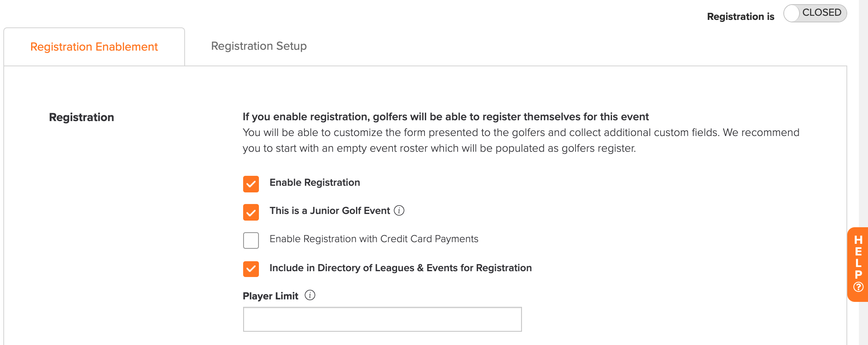Click the CLOSED text on the status toggle
868x345 pixels.
[822, 12]
